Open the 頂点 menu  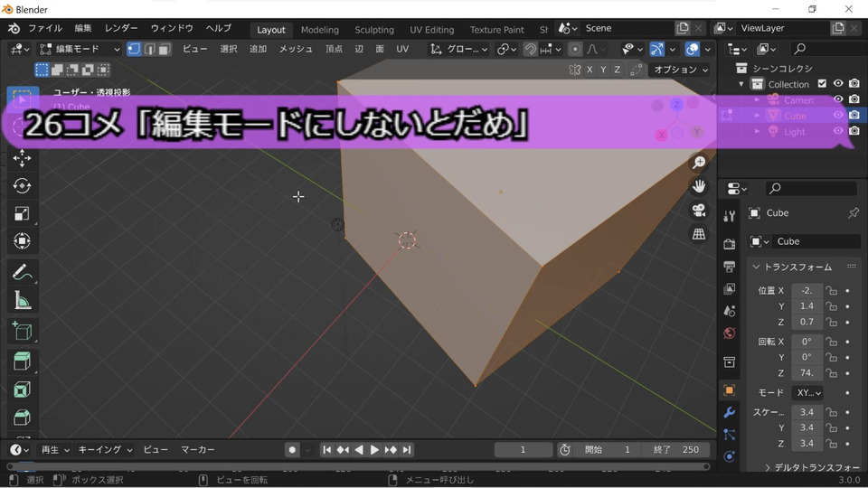334,49
